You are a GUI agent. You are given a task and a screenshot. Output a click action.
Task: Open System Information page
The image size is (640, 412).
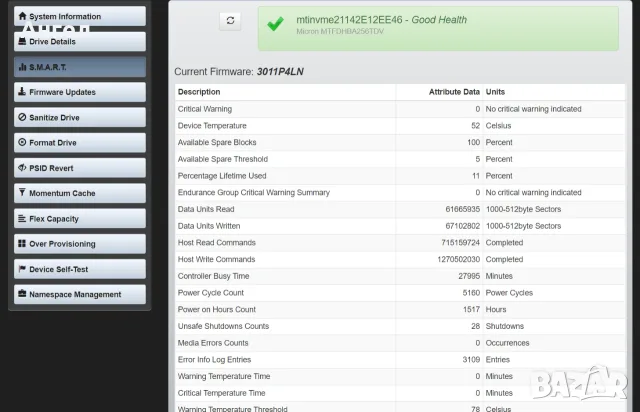(80, 16)
